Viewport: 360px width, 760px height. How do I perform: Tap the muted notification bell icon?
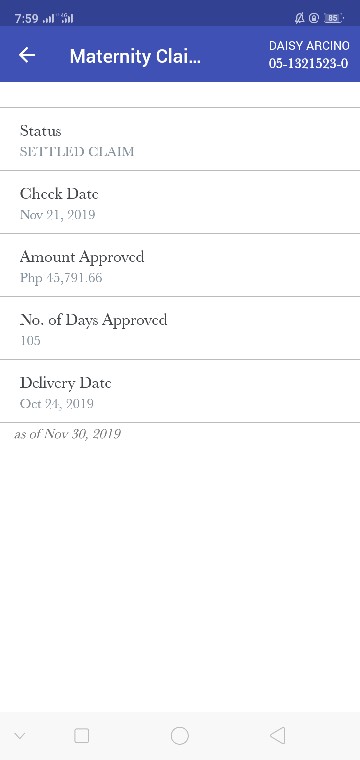click(x=299, y=18)
